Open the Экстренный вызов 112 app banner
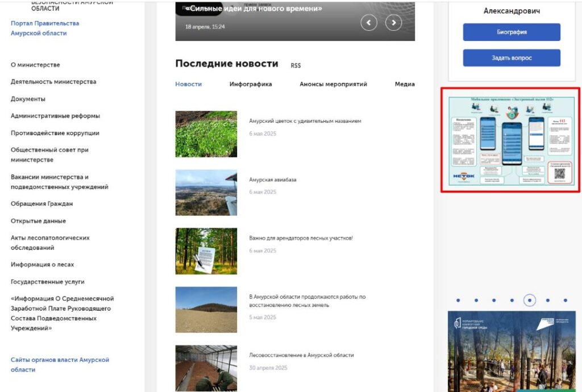 [x=510, y=140]
